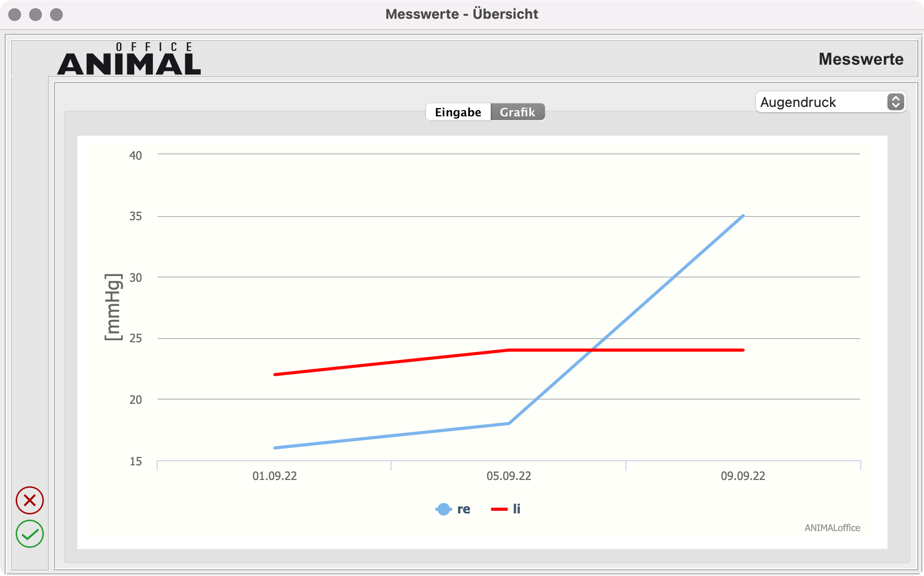Click the stepper arrows on the Augendruck selector
Image resolution: width=924 pixels, height=576 pixels.
[x=896, y=102]
